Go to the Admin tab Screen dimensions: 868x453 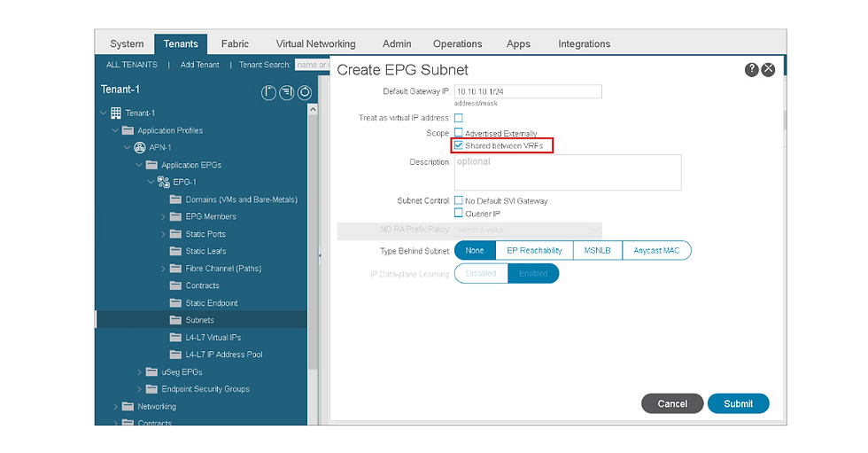397,43
